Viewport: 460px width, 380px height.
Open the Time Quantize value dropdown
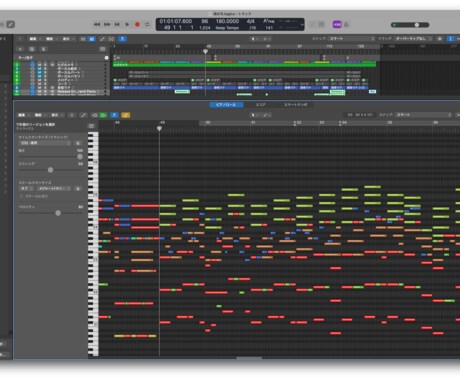(x=45, y=143)
